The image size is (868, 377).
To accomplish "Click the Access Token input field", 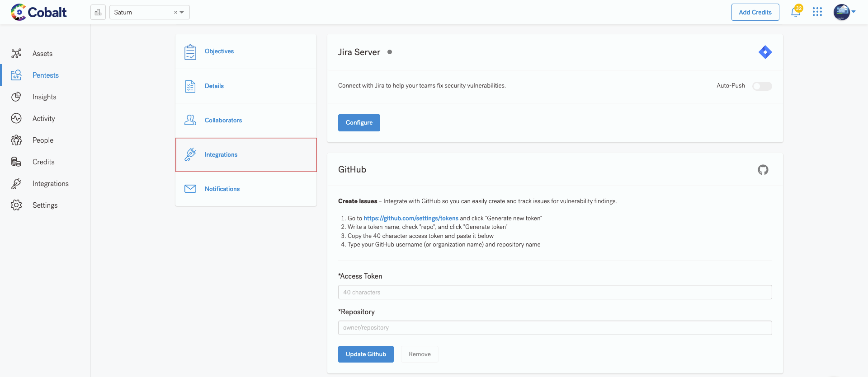I will 555,293.
